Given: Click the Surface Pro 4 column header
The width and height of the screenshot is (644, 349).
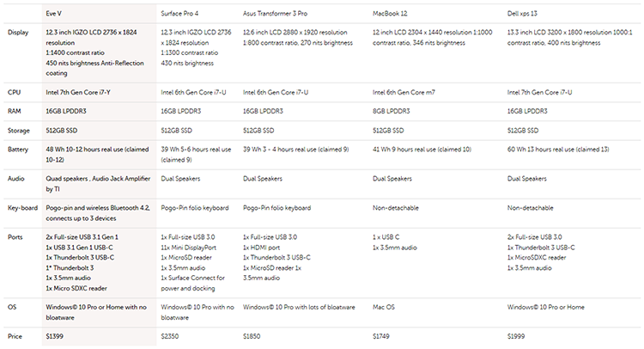Looking at the screenshot, I should click(x=181, y=13).
